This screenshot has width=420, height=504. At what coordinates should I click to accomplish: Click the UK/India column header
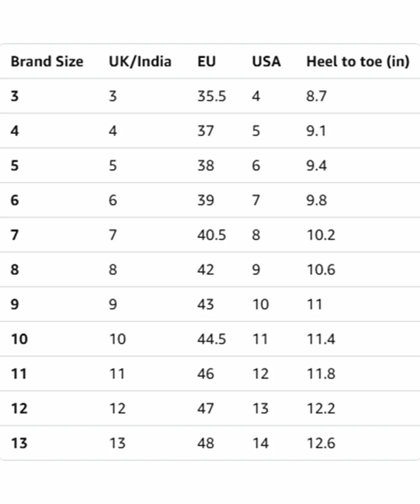tap(140, 61)
